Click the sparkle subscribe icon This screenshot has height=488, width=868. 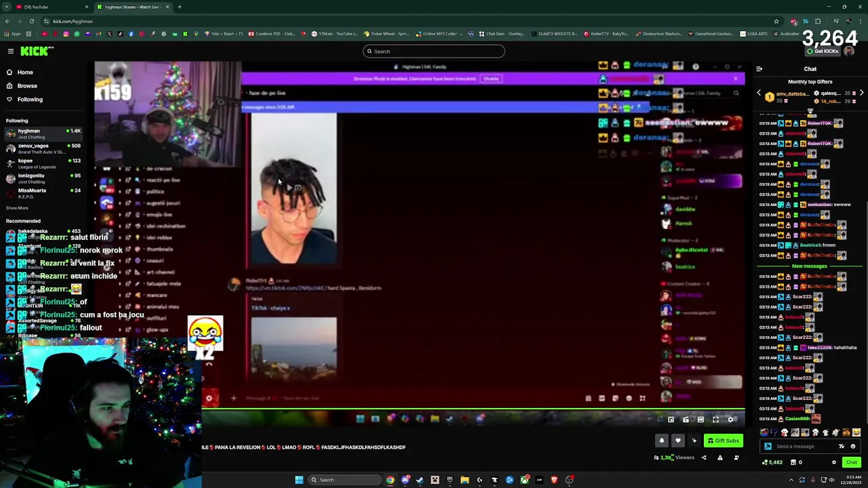tap(694, 441)
